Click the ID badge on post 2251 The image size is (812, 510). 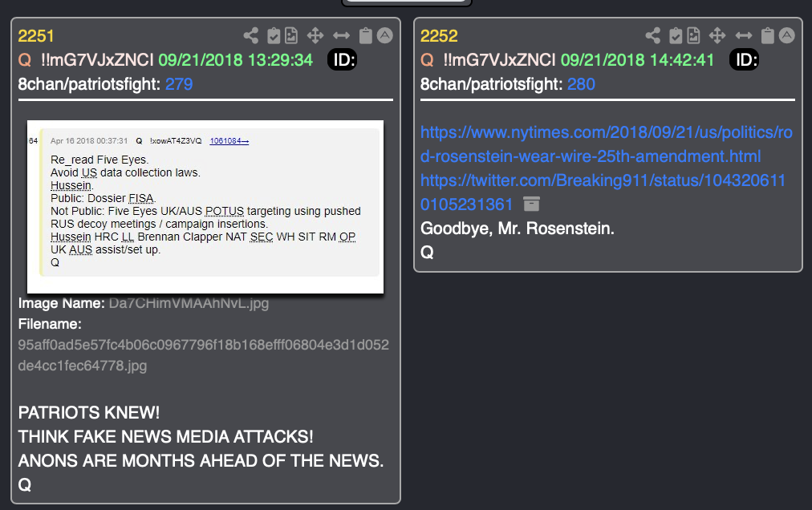point(343,60)
